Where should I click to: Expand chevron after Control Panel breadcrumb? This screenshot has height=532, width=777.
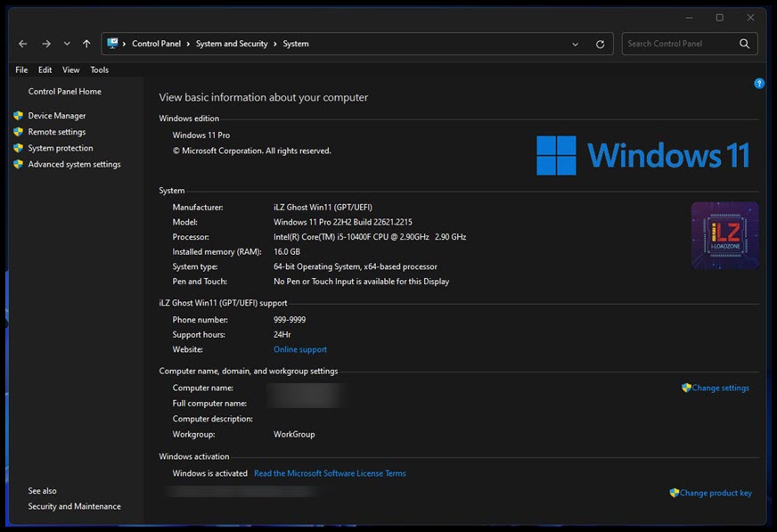tap(188, 44)
